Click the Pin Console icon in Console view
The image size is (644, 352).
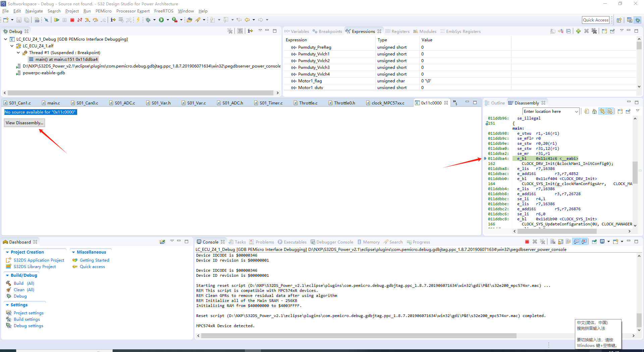tap(595, 241)
